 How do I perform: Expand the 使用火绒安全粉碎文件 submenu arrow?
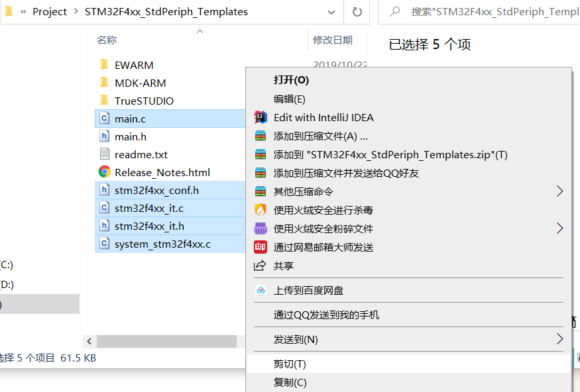559,228
